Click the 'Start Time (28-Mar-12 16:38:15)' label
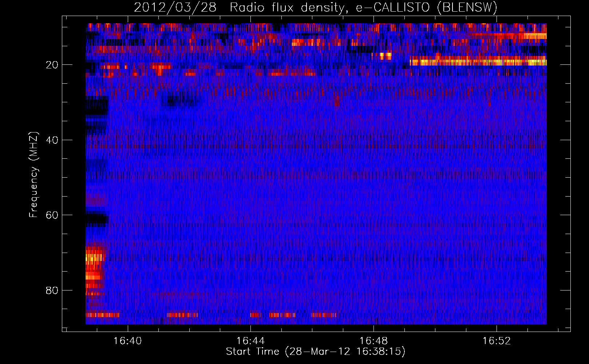This screenshot has width=589, height=364. click(316, 352)
